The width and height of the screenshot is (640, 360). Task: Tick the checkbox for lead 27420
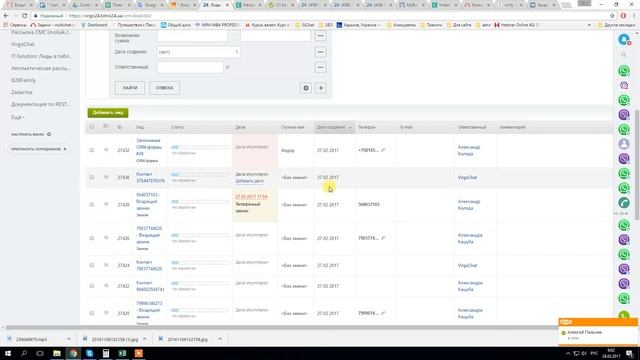[x=91, y=313]
